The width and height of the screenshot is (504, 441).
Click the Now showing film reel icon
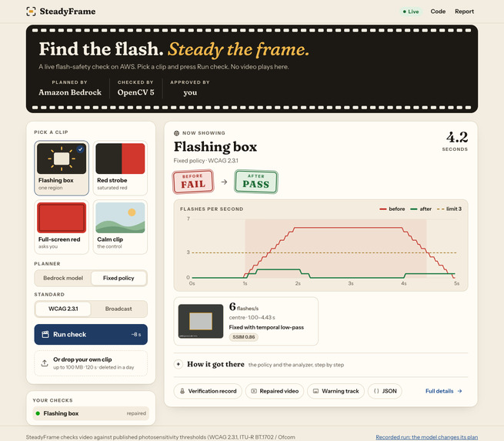pyautogui.click(x=176, y=133)
